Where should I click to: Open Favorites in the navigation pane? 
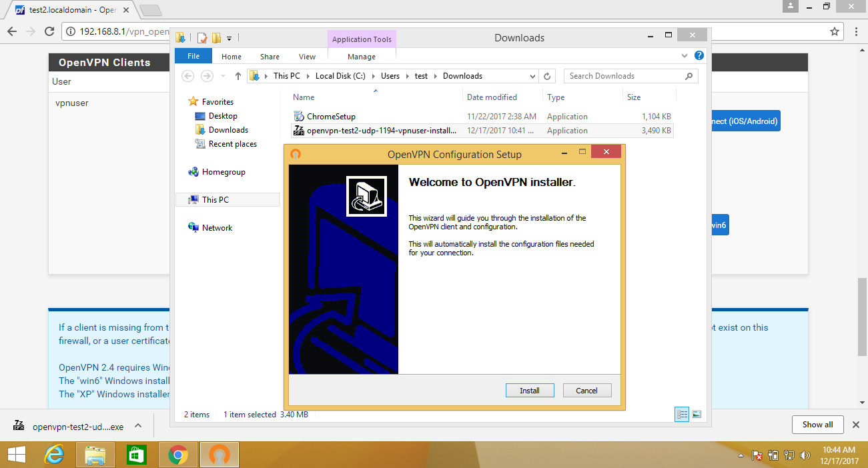[218, 102]
